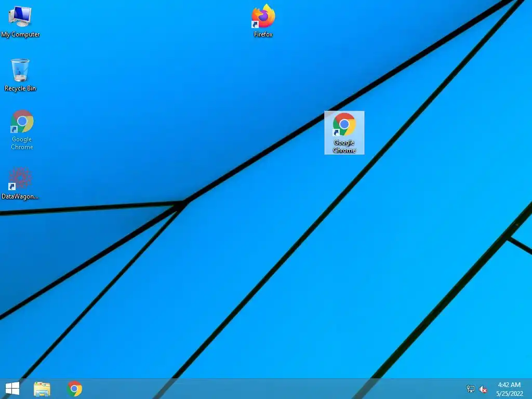This screenshot has width=532, height=399.
Task: Open the network status tray icon
Action: click(471, 389)
